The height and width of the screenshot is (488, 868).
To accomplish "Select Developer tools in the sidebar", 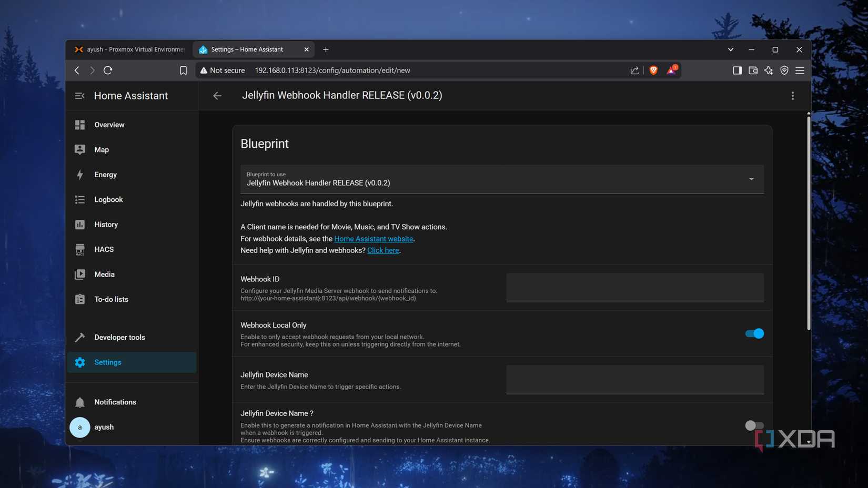I will pos(119,338).
